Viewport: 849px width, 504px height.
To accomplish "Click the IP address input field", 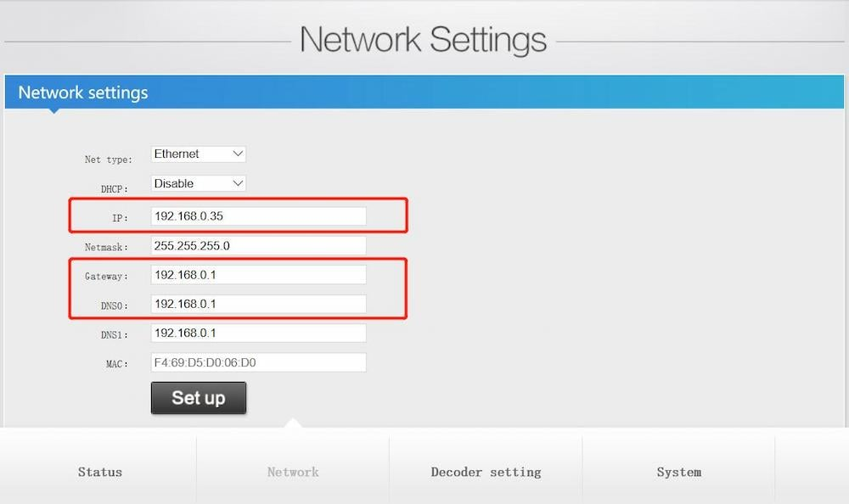I will pyautogui.click(x=258, y=216).
